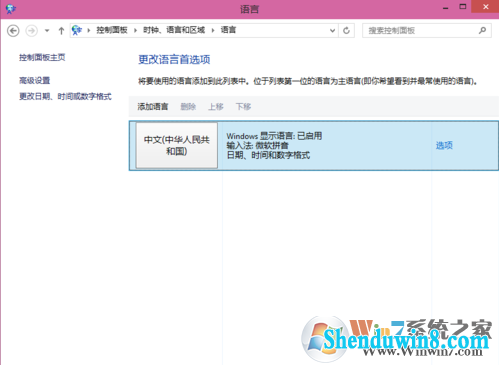This screenshot has width=499, height=365.
Task: Click the 添加语言 button
Action: click(153, 107)
